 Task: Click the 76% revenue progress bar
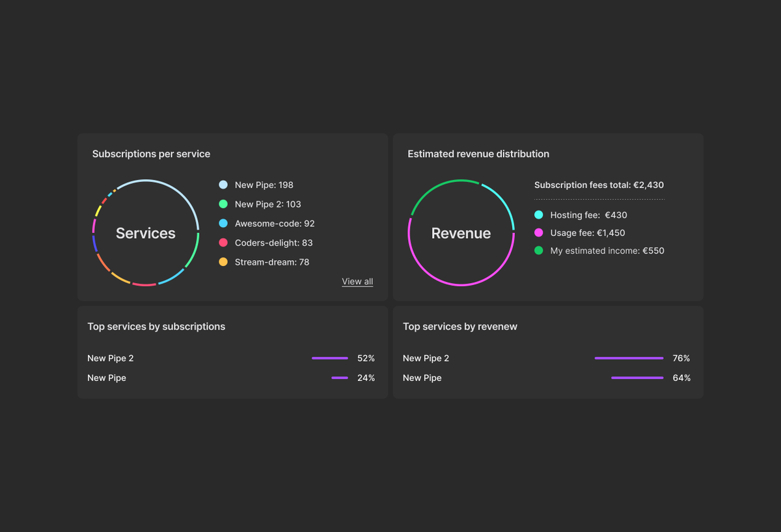pyautogui.click(x=629, y=358)
